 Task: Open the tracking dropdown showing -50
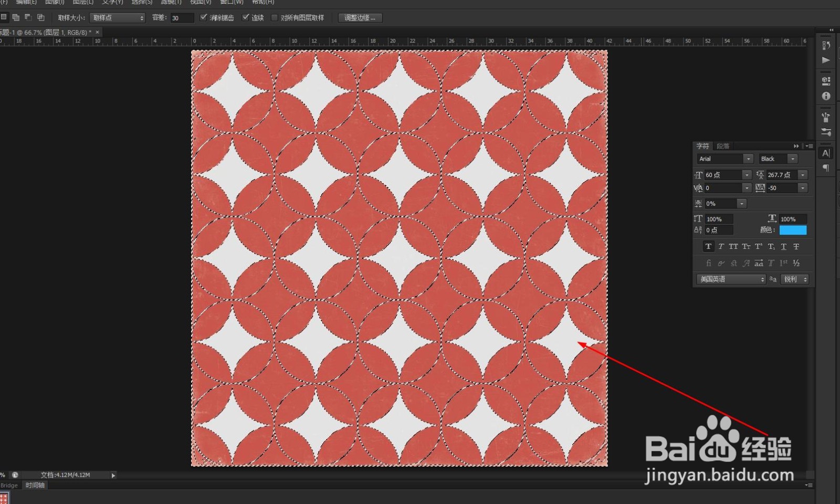pos(803,188)
